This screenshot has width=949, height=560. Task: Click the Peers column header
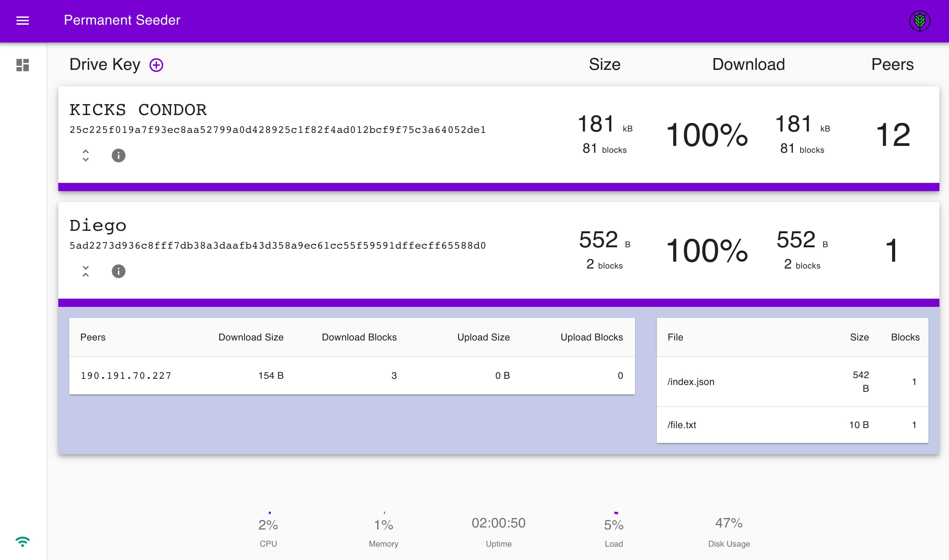[93, 337]
